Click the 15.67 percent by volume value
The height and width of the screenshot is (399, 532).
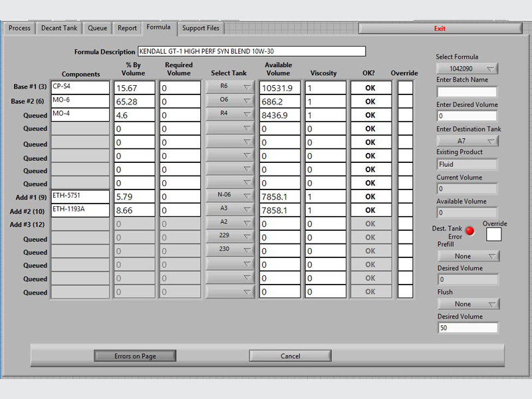(134, 88)
